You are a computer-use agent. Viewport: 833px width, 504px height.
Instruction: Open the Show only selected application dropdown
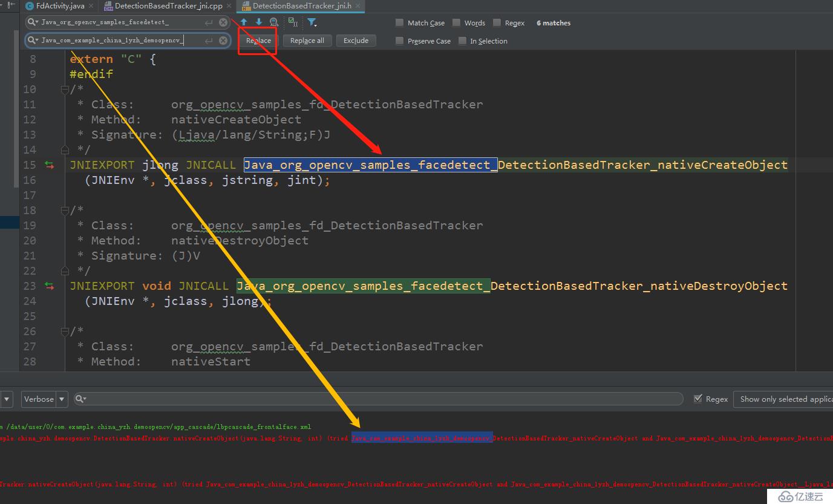click(x=783, y=399)
